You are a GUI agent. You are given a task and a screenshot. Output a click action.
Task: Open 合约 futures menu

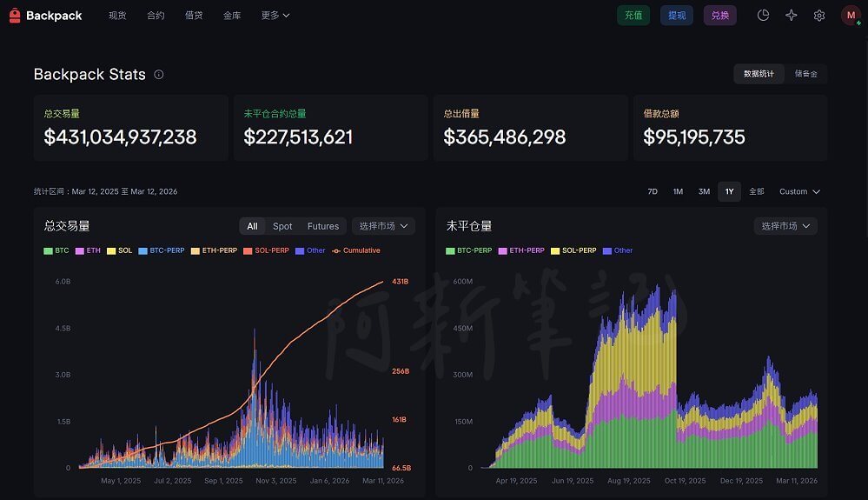[156, 16]
